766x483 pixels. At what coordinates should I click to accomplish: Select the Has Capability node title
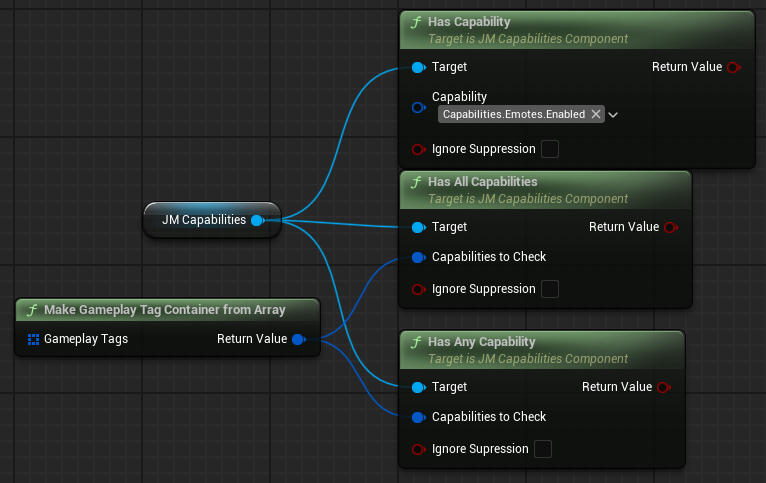click(x=470, y=22)
